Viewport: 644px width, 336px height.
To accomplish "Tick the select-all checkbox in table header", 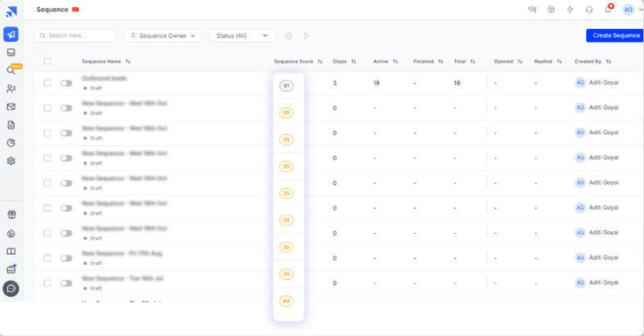I will click(47, 61).
